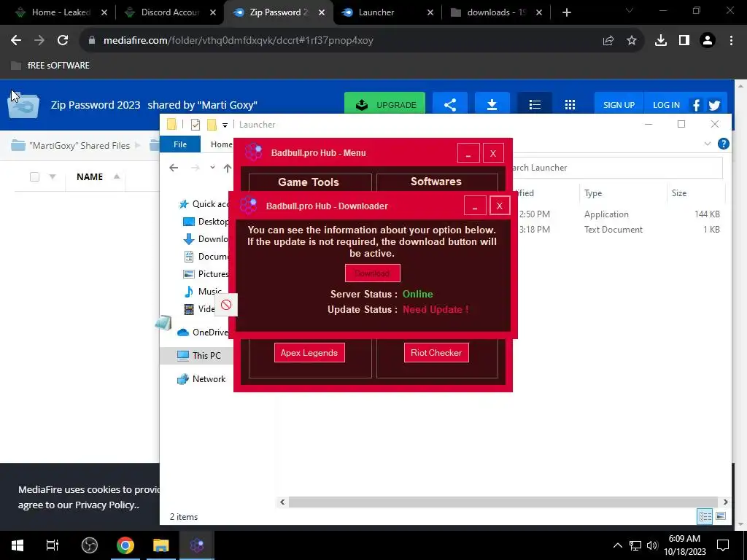This screenshot has height=560, width=747.
Task: Open the Explorer Home ribbon tab
Action: tap(222, 144)
